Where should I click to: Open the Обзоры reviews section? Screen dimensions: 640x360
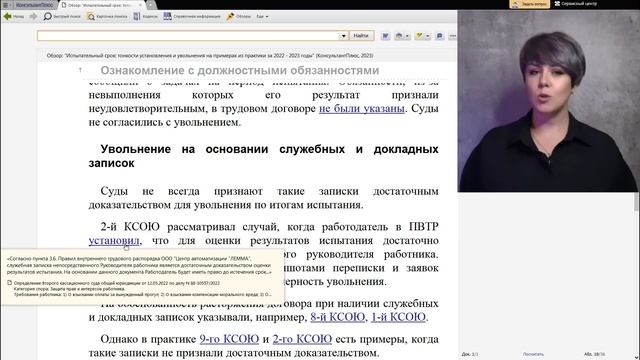(x=239, y=16)
